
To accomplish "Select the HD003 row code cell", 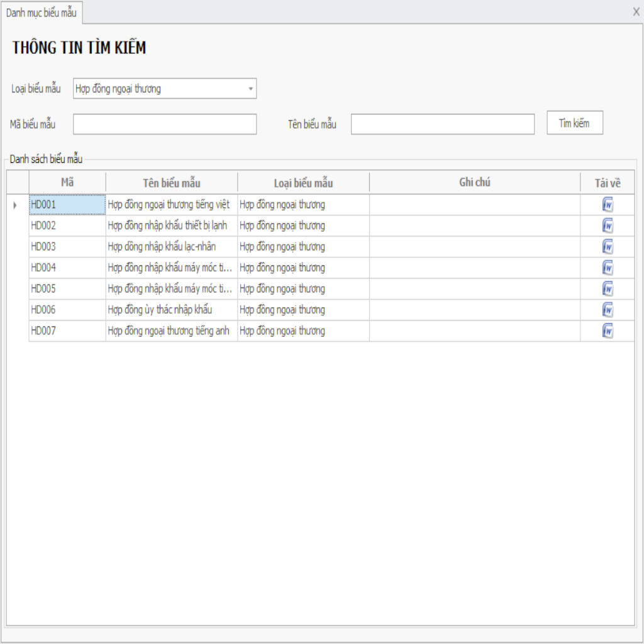I will 67,247.
